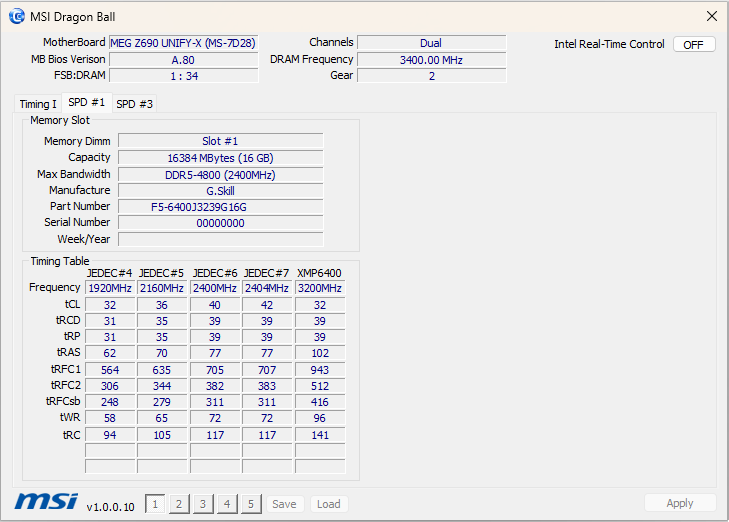Open the SPD #3 tab
This screenshot has height=522, width=729.
[134, 104]
